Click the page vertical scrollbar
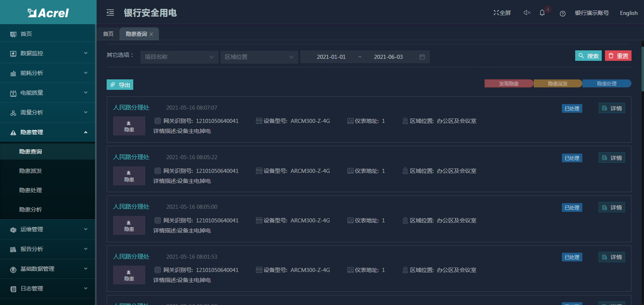 pyautogui.click(x=642, y=70)
